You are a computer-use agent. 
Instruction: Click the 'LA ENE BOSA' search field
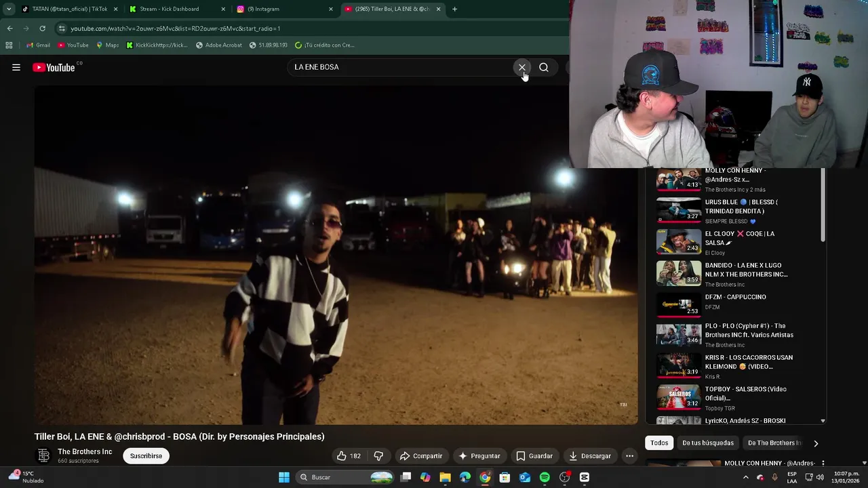point(400,67)
